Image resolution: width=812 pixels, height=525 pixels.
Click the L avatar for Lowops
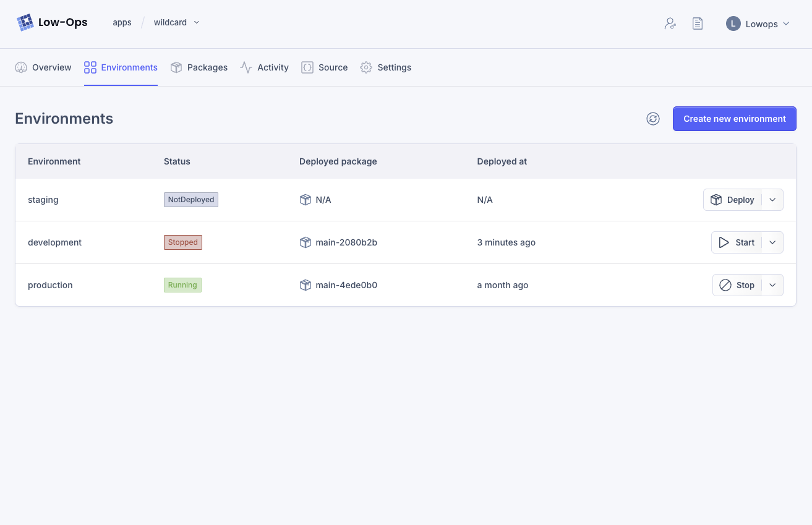click(x=733, y=23)
